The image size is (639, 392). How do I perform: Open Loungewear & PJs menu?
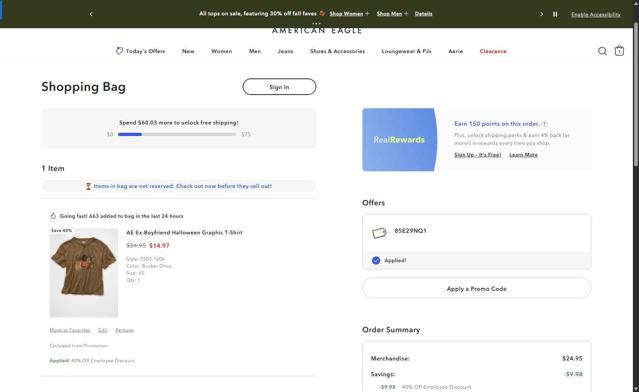tap(406, 51)
